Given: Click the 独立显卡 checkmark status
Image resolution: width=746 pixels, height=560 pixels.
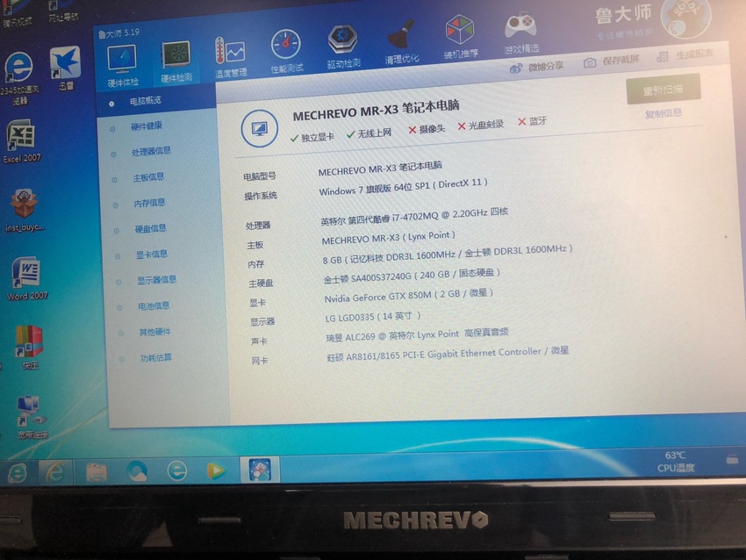Looking at the screenshot, I should (x=312, y=137).
